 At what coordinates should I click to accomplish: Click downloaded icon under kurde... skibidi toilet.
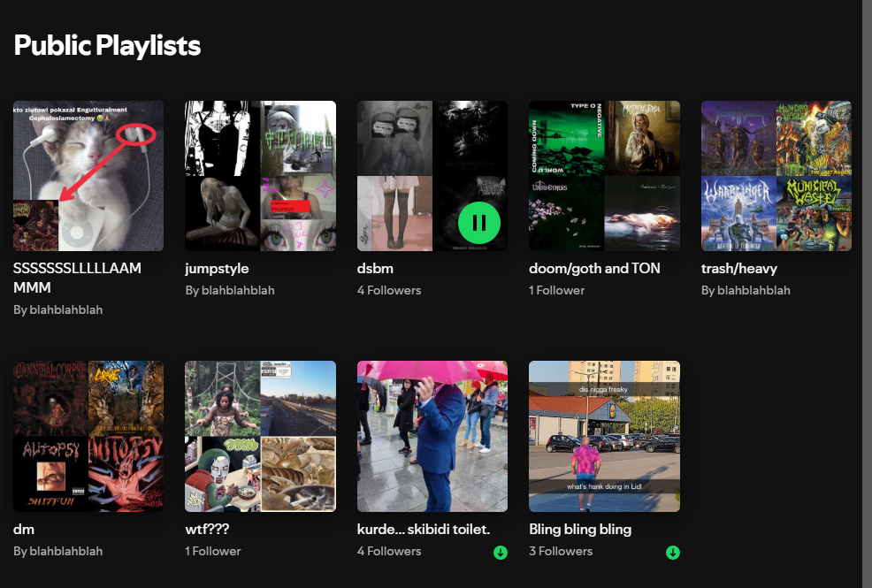point(501,553)
